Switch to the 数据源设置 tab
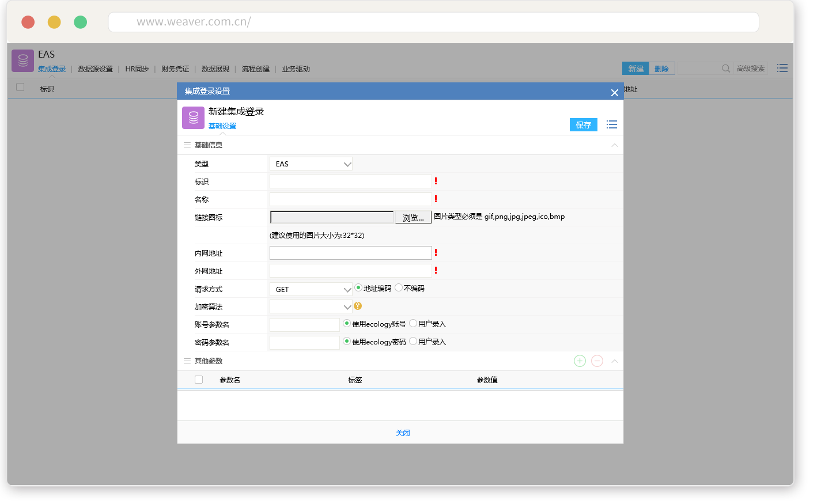The image size is (821, 504). [95, 69]
